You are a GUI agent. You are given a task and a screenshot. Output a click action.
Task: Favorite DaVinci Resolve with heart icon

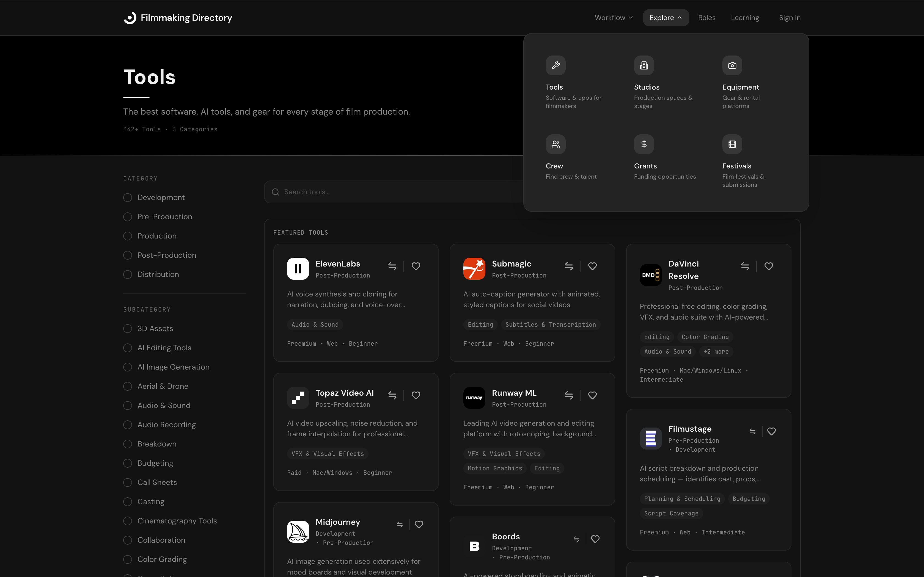[x=768, y=266]
